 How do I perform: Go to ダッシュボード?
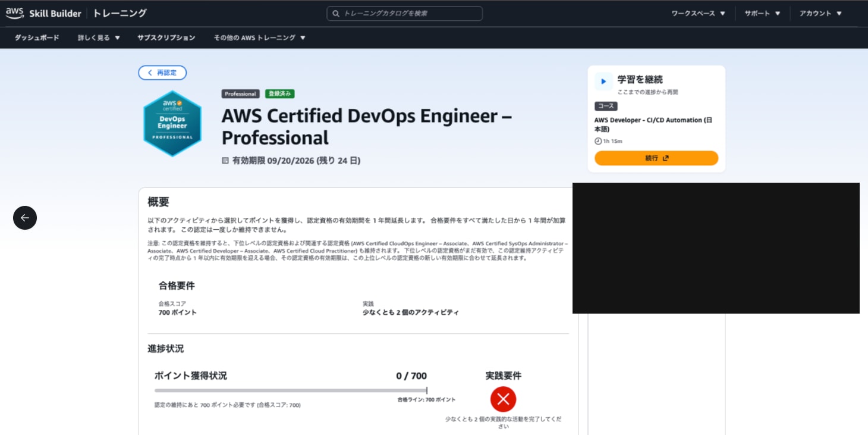pos(37,37)
